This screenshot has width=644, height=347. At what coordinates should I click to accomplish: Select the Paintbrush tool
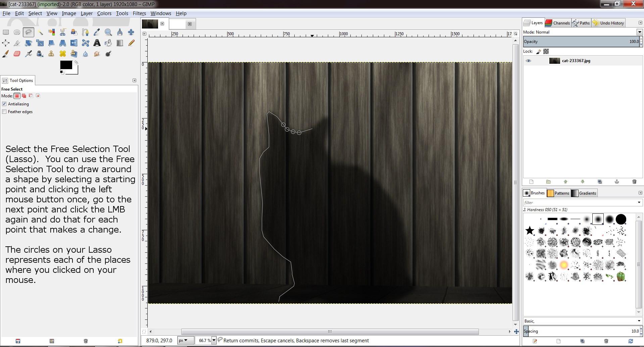[x=6, y=54]
